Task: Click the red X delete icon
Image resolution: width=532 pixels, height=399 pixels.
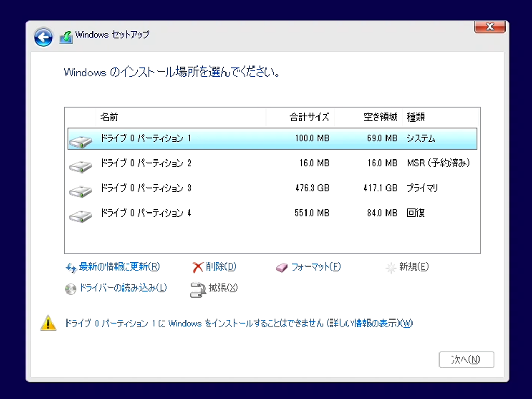Action: click(197, 268)
